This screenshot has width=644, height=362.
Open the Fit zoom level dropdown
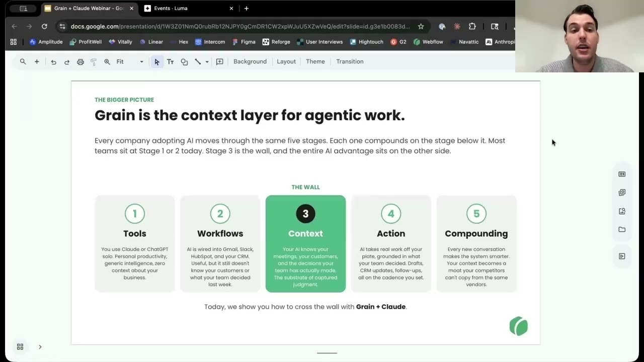(130, 62)
